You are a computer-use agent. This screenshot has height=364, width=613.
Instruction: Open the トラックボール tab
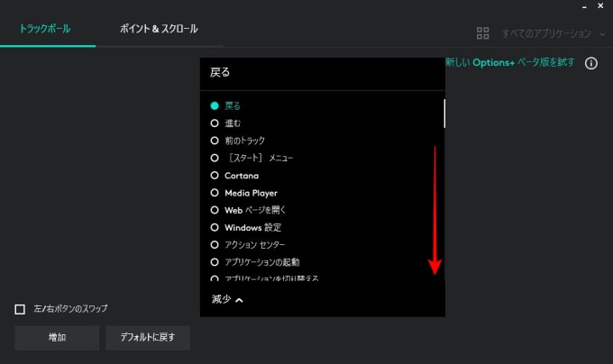pyautogui.click(x=45, y=29)
